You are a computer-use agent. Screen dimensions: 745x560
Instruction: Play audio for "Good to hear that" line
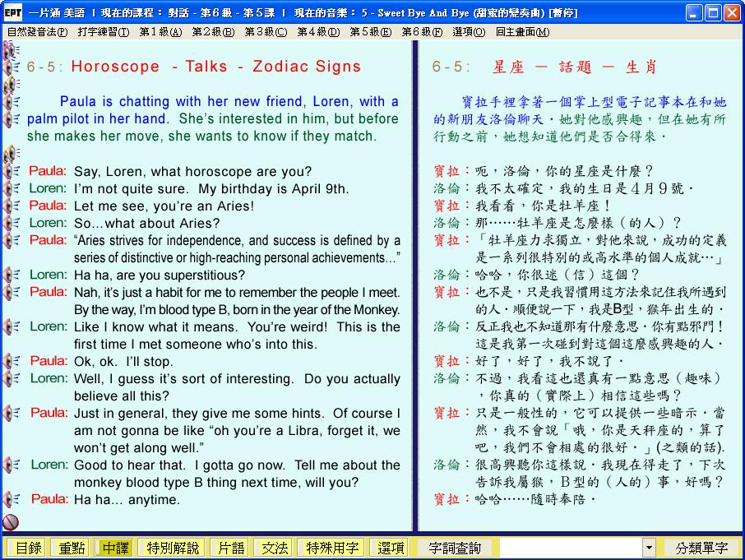point(12,465)
